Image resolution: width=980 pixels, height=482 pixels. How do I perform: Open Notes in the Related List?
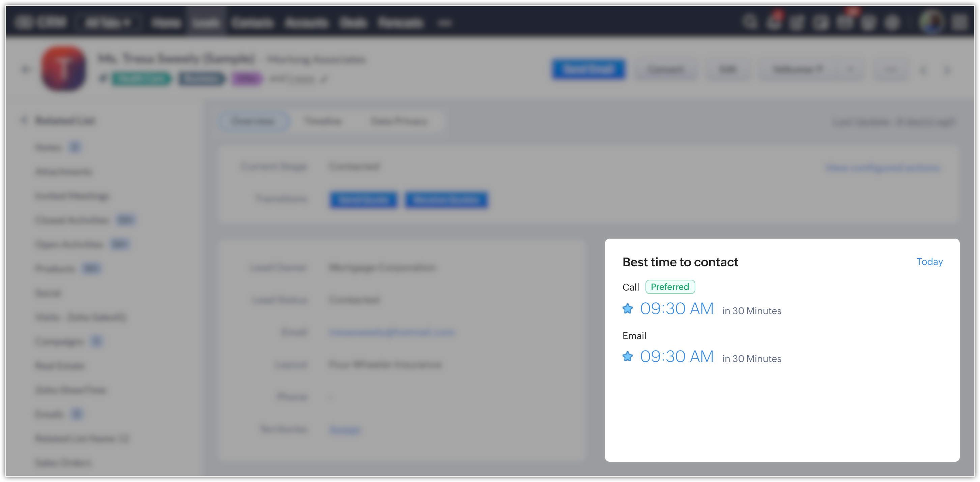click(48, 147)
